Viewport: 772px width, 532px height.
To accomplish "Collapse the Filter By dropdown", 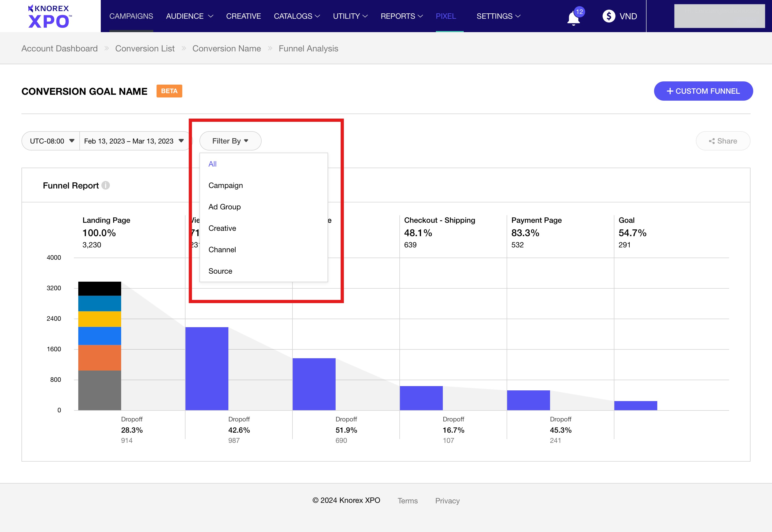I will point(230,141).
